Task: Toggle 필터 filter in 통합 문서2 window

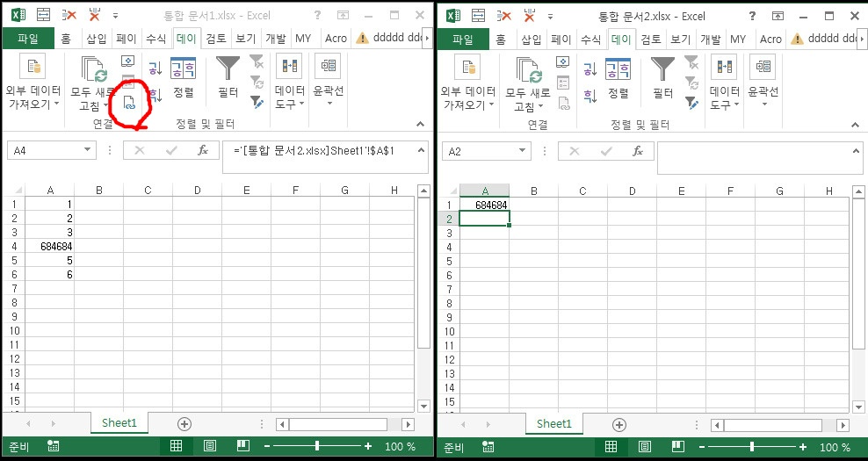Action: [662, 77]
